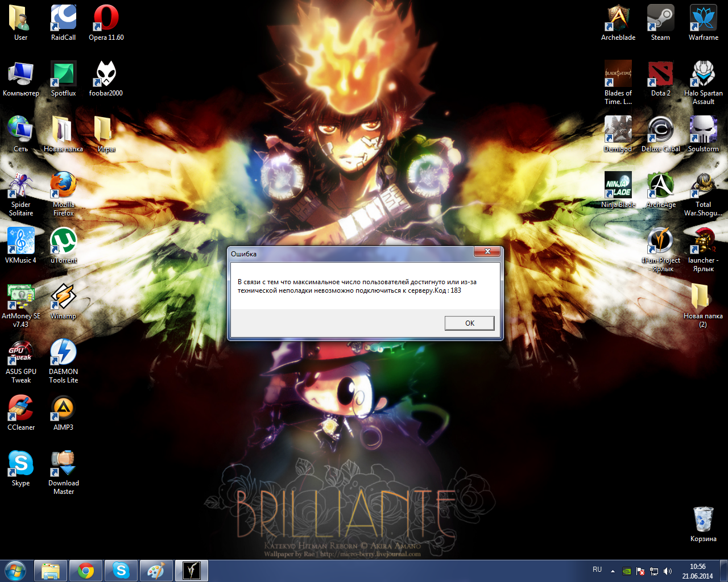Launch RaidCall from desktop

tap(63, 23)
